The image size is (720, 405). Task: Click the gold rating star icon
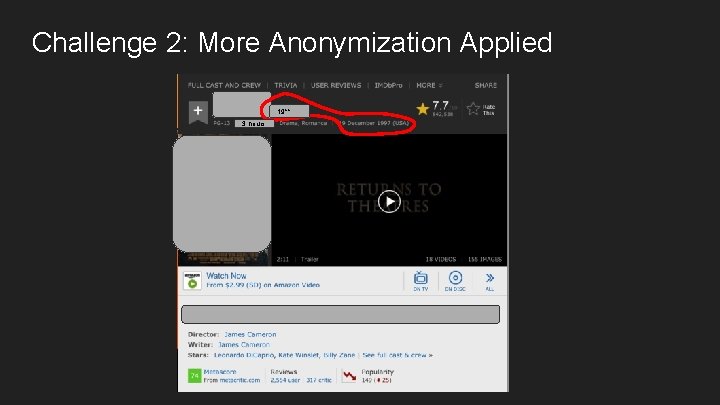point(422,109)
